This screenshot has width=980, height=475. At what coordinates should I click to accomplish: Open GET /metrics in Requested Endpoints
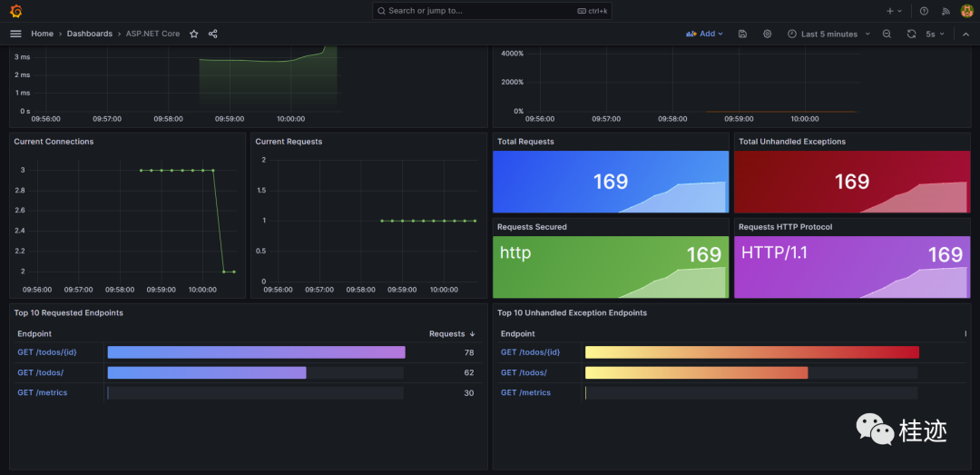(43, 392)
